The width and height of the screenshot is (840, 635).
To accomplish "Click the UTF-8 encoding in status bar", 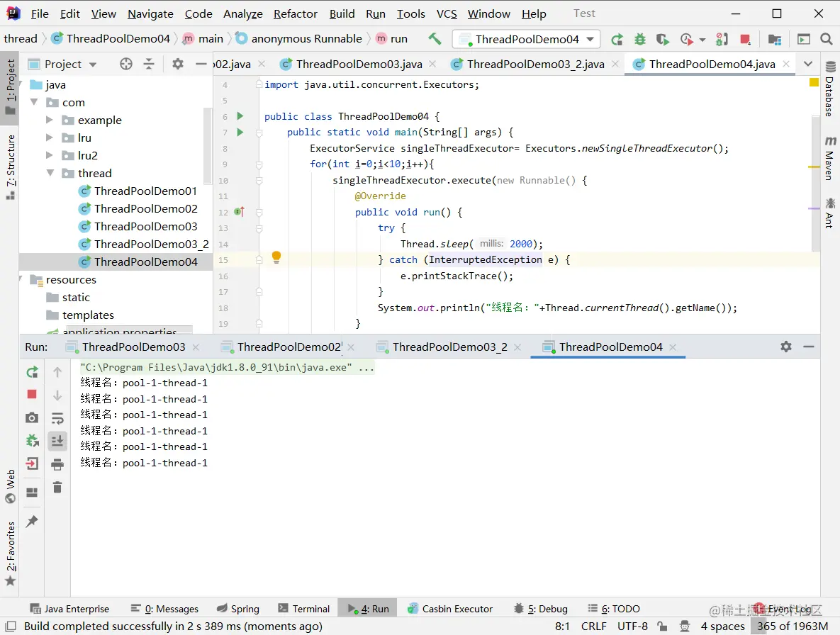I will point(632,626).
